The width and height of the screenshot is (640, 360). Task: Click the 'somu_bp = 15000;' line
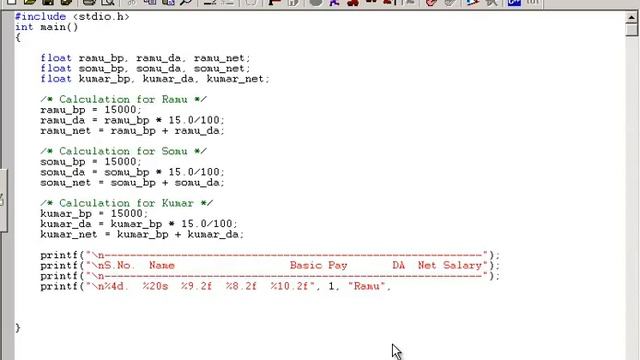coord(91,162)
